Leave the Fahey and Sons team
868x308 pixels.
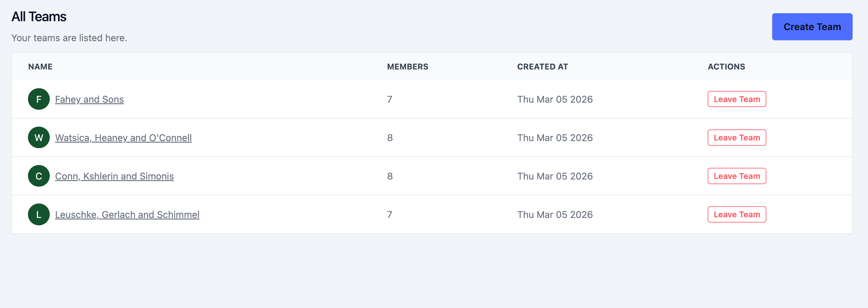737,99
